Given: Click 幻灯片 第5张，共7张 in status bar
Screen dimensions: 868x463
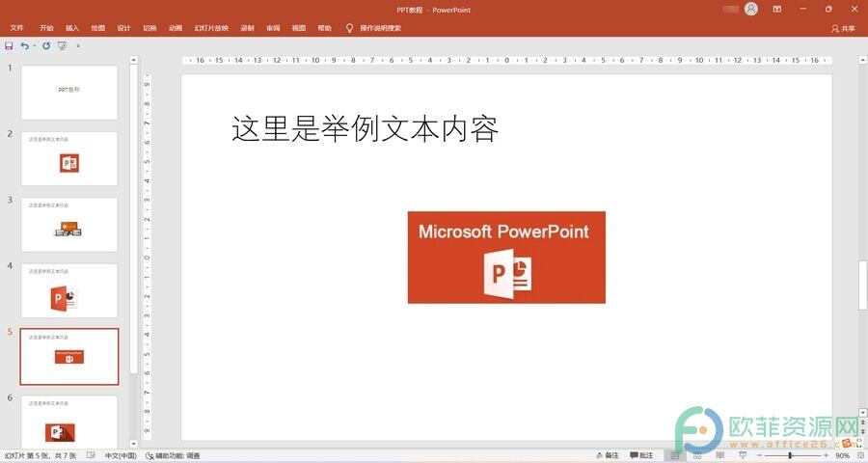Looking at the screenshot, I should click(41, 455).
